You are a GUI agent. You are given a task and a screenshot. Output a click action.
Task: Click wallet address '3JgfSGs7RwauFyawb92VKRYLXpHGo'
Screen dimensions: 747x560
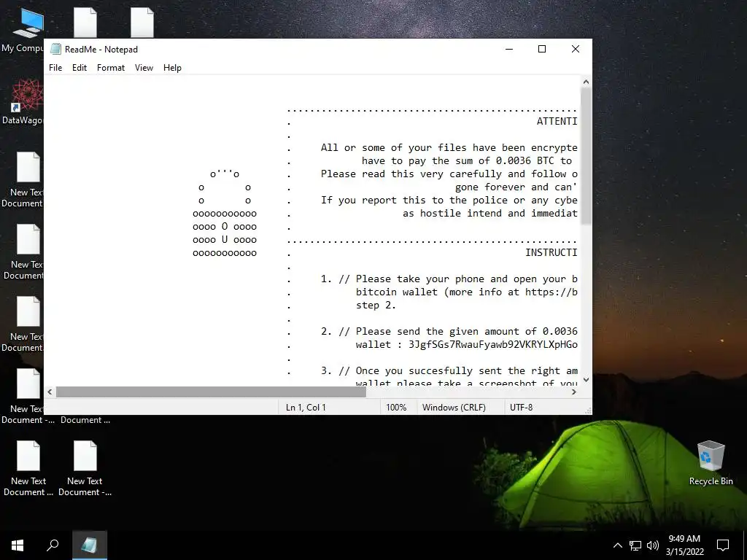[x=492, y=345]
